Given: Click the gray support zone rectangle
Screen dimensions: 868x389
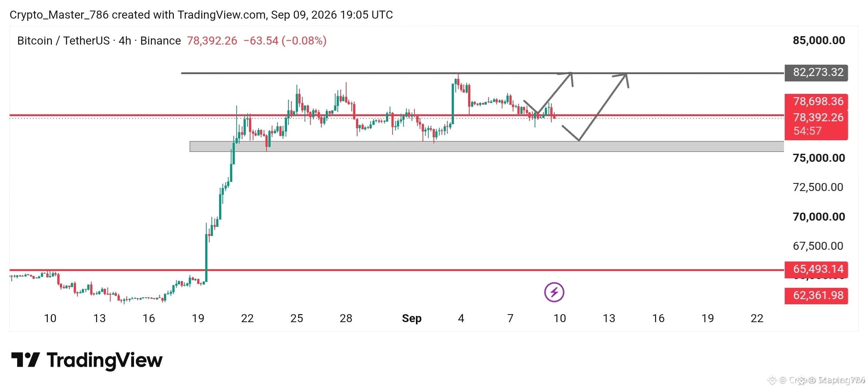Looking at the screenshot, I should (487, 146).
